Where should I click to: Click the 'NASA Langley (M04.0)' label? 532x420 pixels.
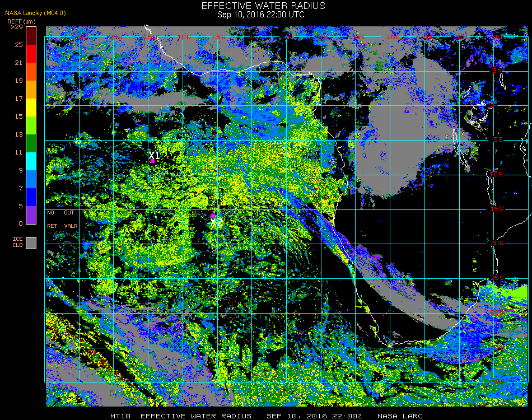coord(35,13)
